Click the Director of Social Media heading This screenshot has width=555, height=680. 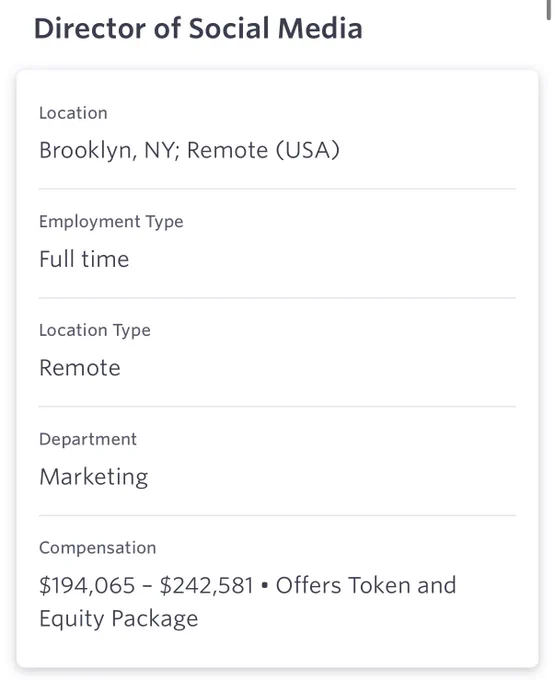pos(198,29)
